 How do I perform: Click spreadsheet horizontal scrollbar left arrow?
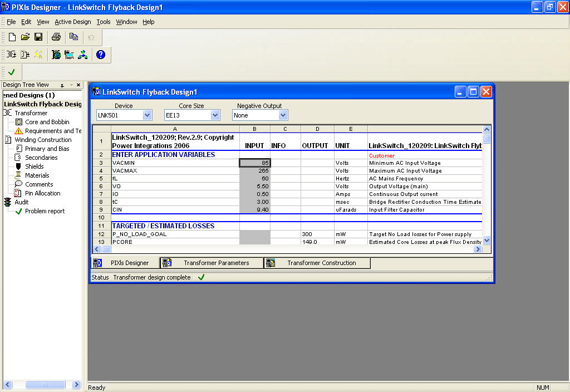[x=97, y=249]
